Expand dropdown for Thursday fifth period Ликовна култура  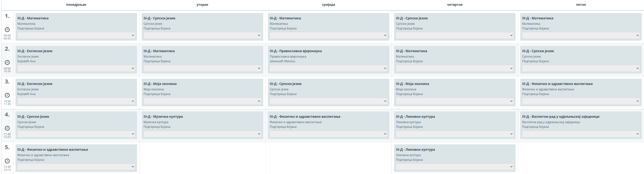[454, 167]
